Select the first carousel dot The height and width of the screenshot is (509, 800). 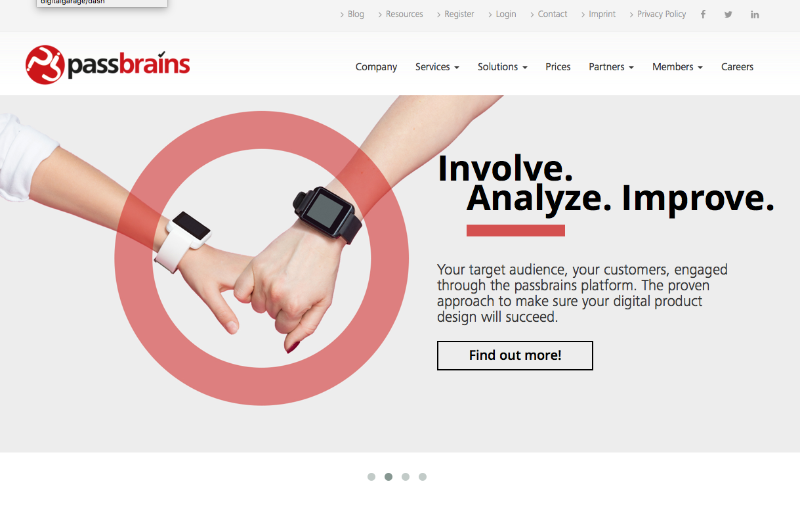pyautogui.click(x=371, y=477)
